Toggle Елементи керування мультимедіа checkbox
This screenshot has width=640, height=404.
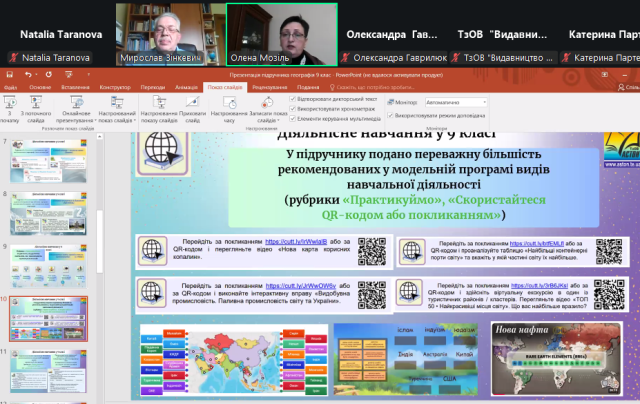point(292,119)
